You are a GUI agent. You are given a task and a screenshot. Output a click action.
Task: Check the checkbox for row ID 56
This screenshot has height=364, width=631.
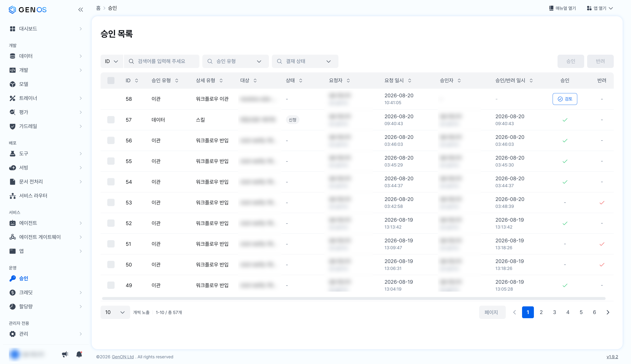click(x=111, y=140)
